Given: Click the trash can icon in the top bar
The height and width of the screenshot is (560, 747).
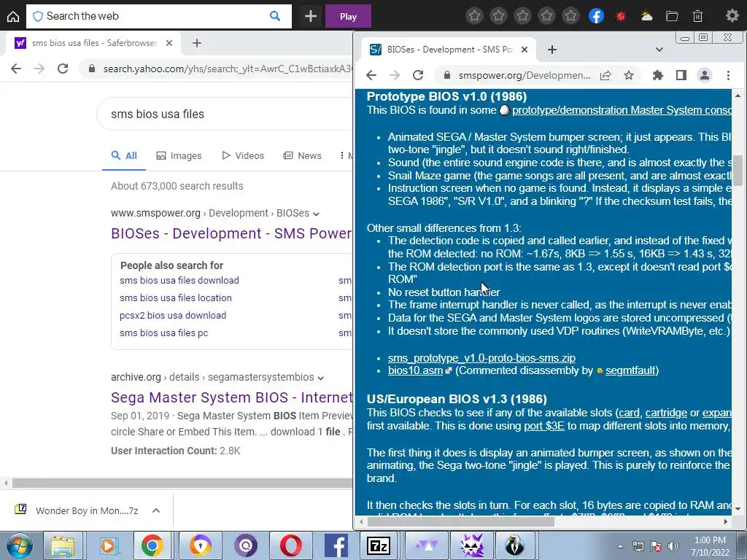Looking at the screenshot, I should [x=697, y=16].
